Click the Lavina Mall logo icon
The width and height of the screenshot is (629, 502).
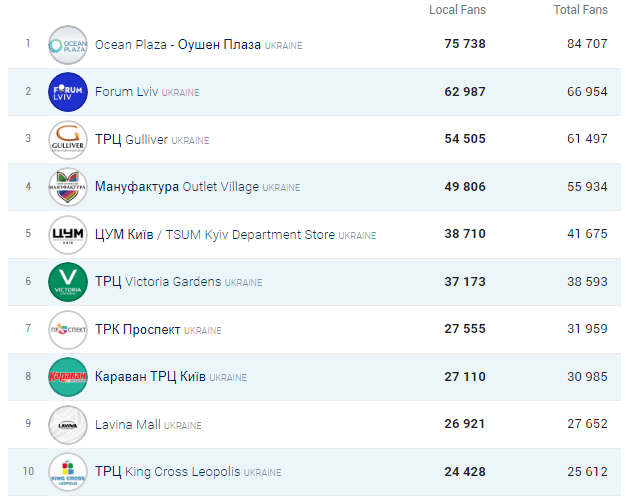pyautogui.click(x=68, y=425)
